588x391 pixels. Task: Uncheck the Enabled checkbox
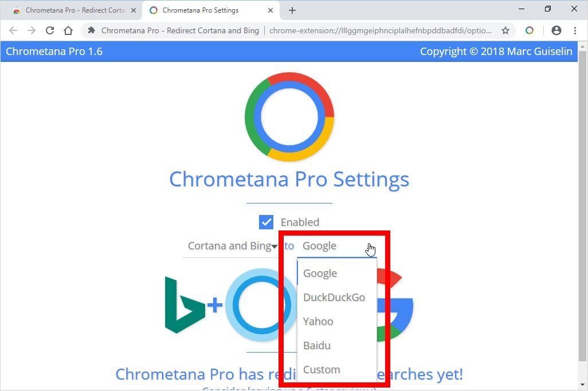click(x=266, y=222)
